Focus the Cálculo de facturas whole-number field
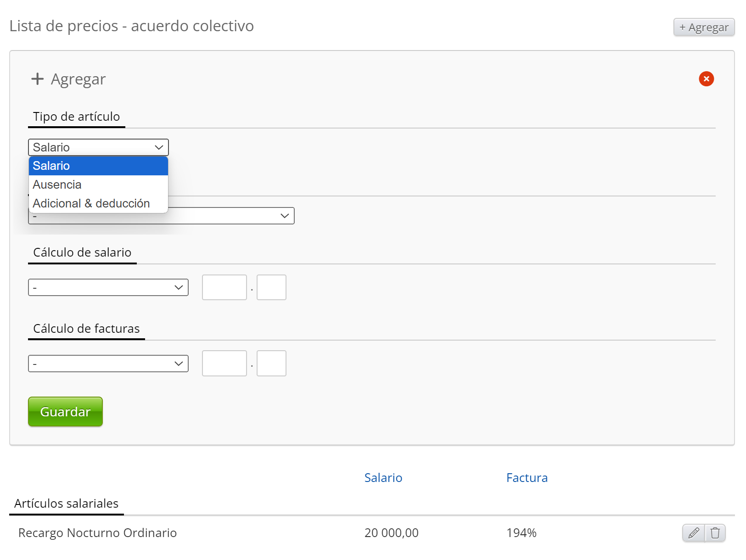Viewport: 746px width, 560px height. click(x=224, y=364)
